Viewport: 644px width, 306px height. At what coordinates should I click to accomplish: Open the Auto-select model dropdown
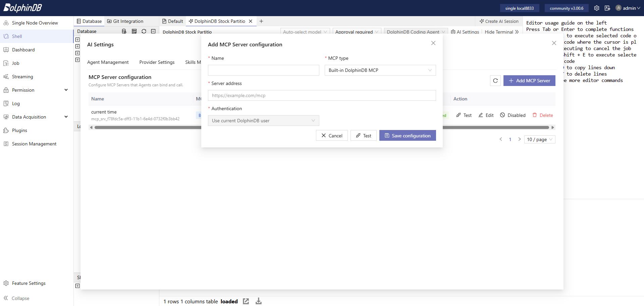point(305,32)
